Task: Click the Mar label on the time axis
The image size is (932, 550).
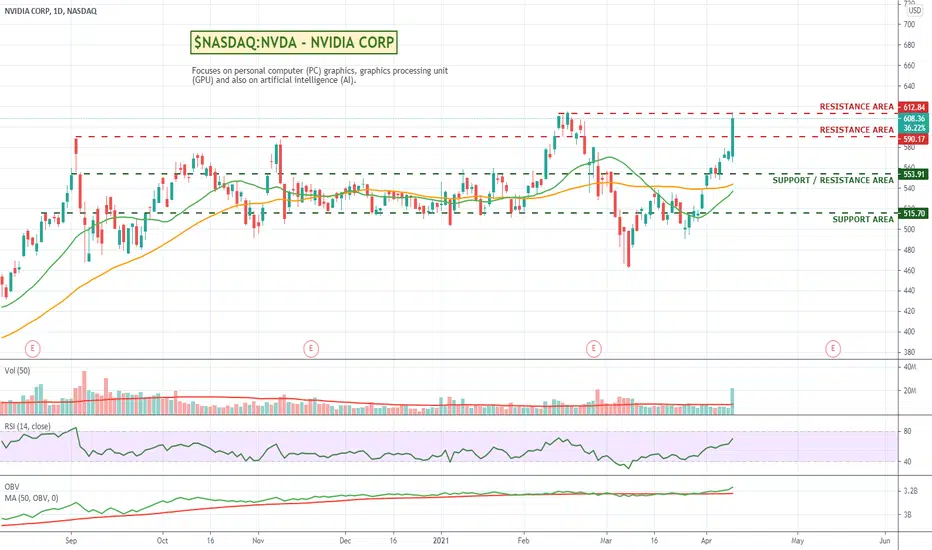Action: pyautogui.click(x=606, y=540)
